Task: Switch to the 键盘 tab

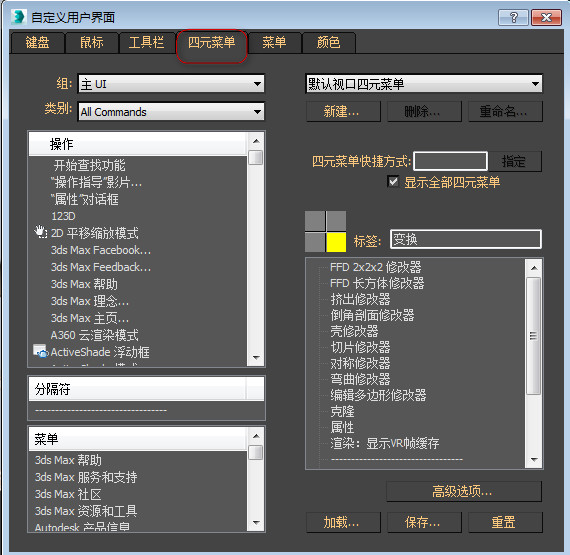Action: [x=37, y=43]
